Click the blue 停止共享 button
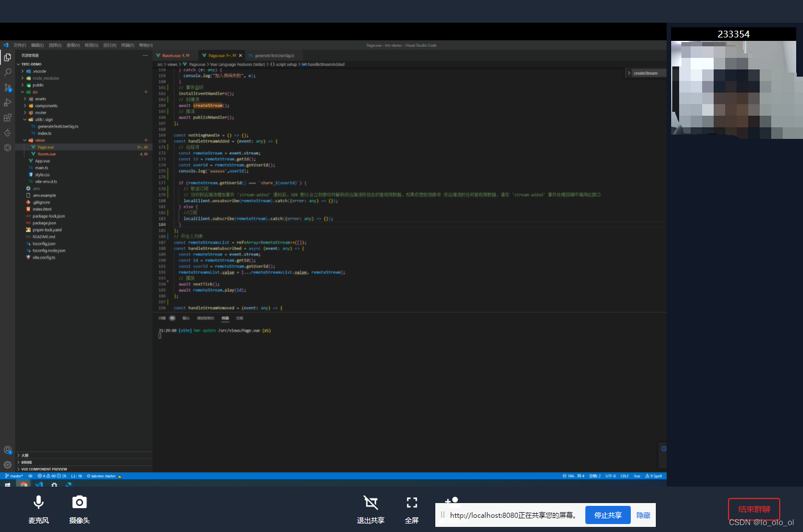 tap(608, 515)
